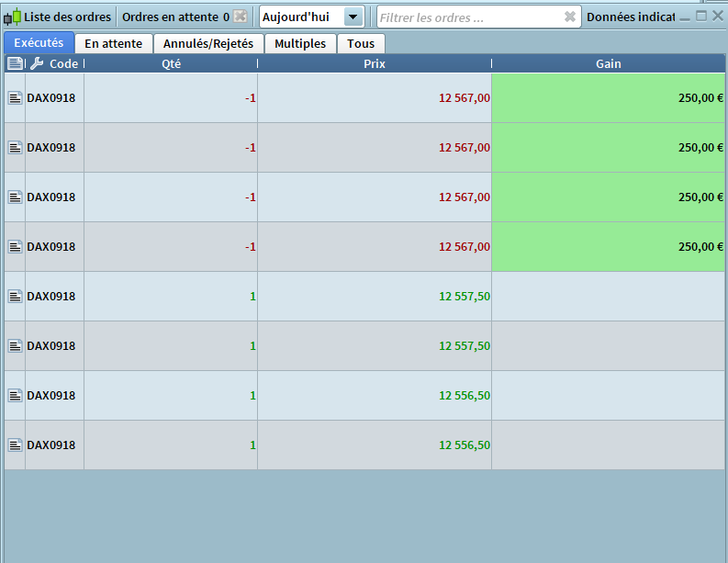Click quantity 1 in the last row
Viewport: 728px width, 563px height.
click(x=253, y=445)
